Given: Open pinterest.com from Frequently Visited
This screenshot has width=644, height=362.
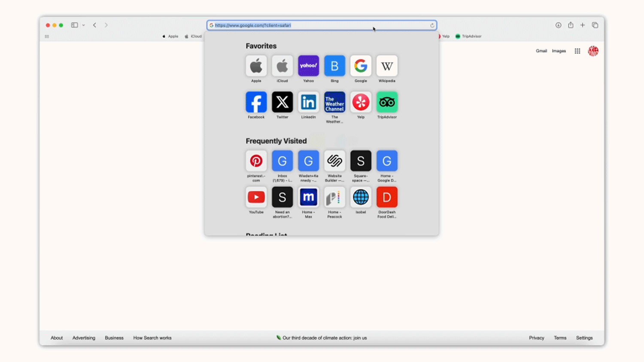Looking at the screenshot, I should pyautogui.click(x=256, y=161).
